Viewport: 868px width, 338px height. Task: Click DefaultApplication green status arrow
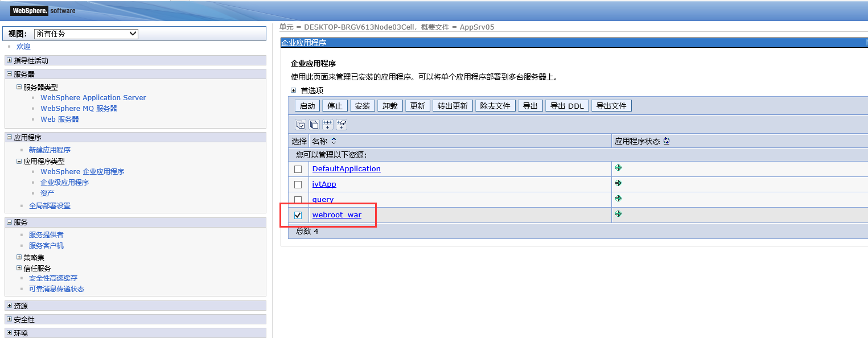[x=618, y=168]
